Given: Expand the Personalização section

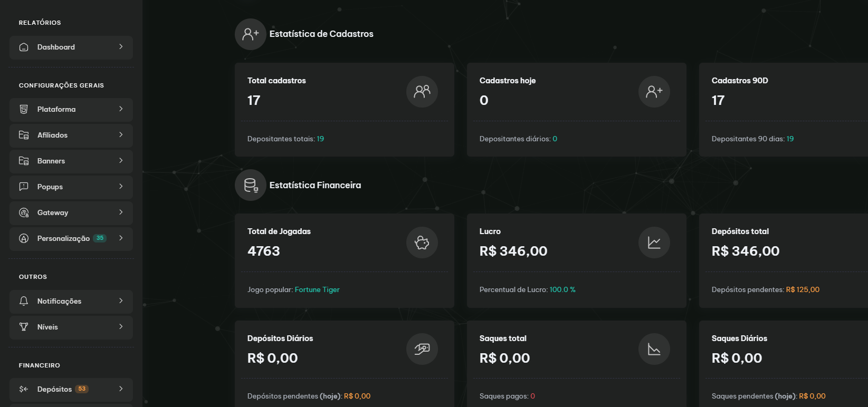Looking at the screenshot, I should (x=71, y=238).
